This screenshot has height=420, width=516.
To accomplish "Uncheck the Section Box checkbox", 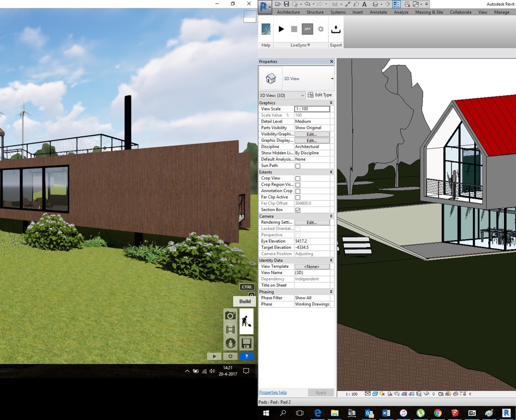I will (298, 210).
